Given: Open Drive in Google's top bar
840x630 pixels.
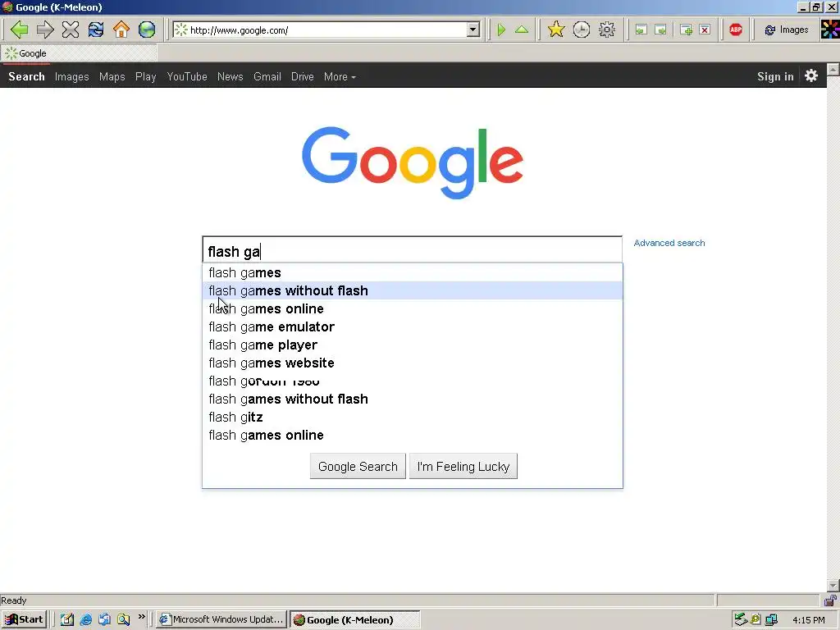Looking at the screenshot, I should (x=303, y=76).
